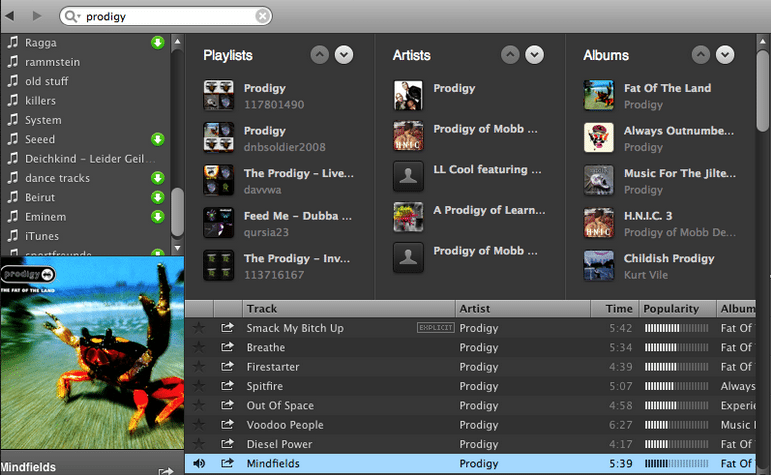
Task: Page Artists results down
Action: (534, 55)
